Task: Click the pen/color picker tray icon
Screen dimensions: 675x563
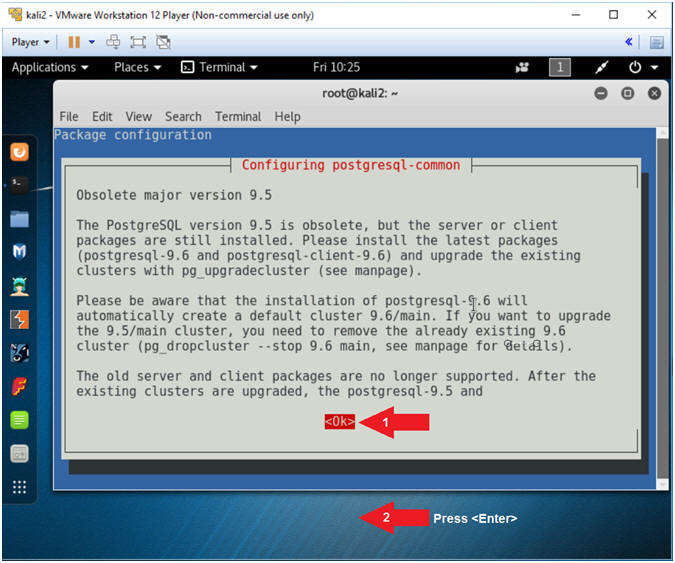Action: pos(601,67)
